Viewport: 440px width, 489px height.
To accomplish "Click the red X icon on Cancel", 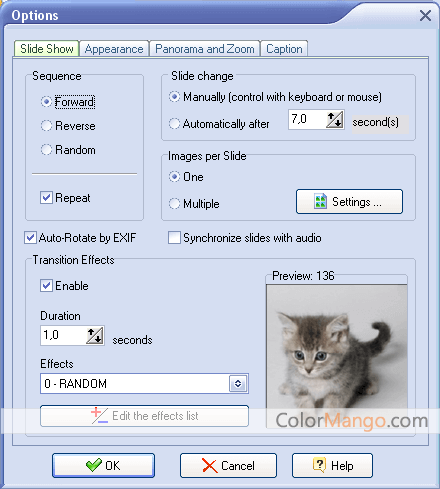I will (209, 465).
